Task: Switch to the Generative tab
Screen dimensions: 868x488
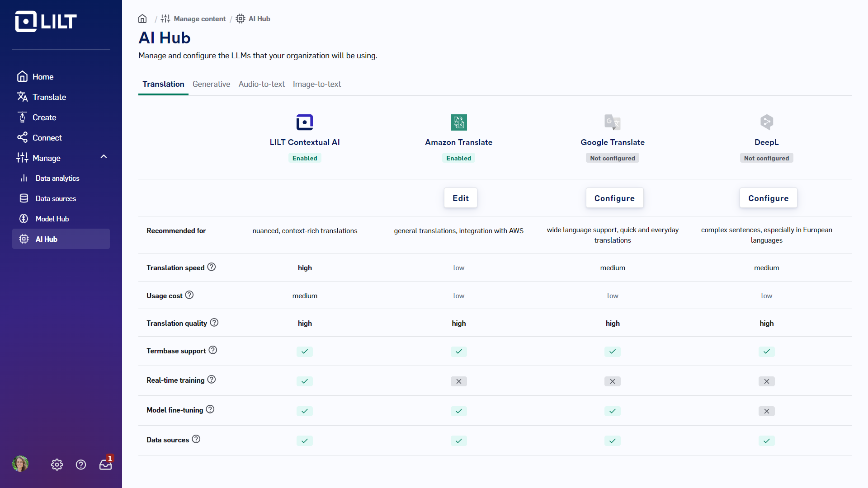Action: tap(211, 84)
